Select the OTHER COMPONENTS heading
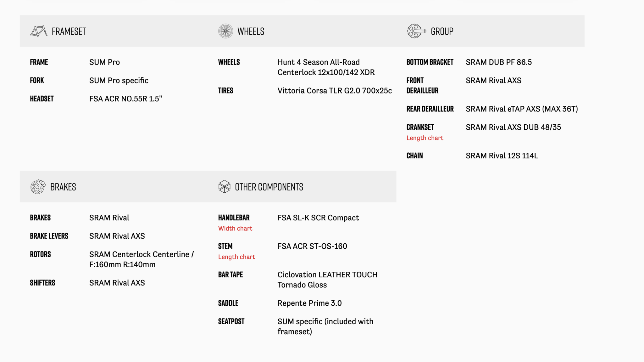 coord(269,187)
